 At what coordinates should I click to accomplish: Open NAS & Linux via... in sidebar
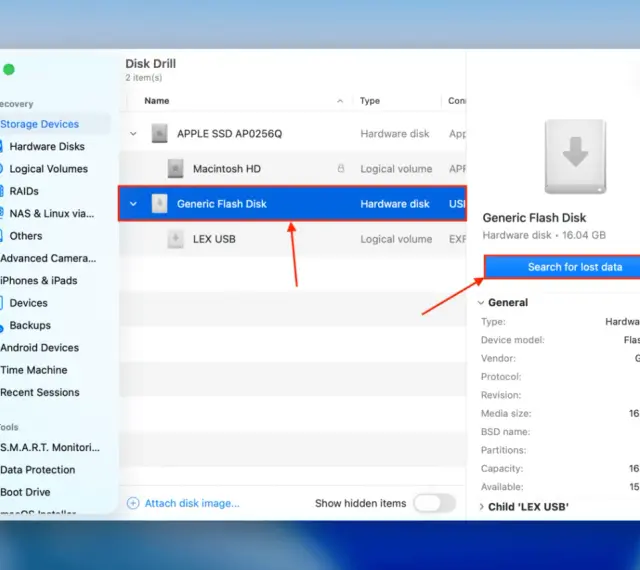point(52,214)
